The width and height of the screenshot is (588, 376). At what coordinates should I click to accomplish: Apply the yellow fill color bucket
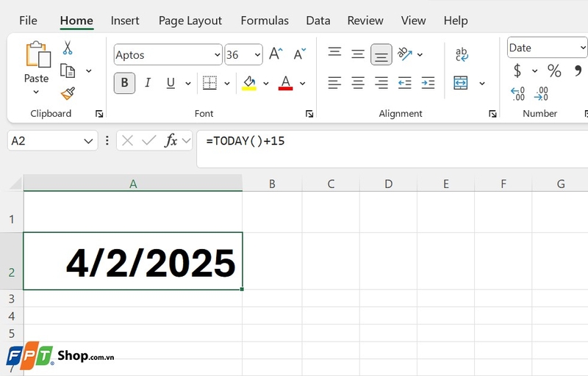point(249,83)
